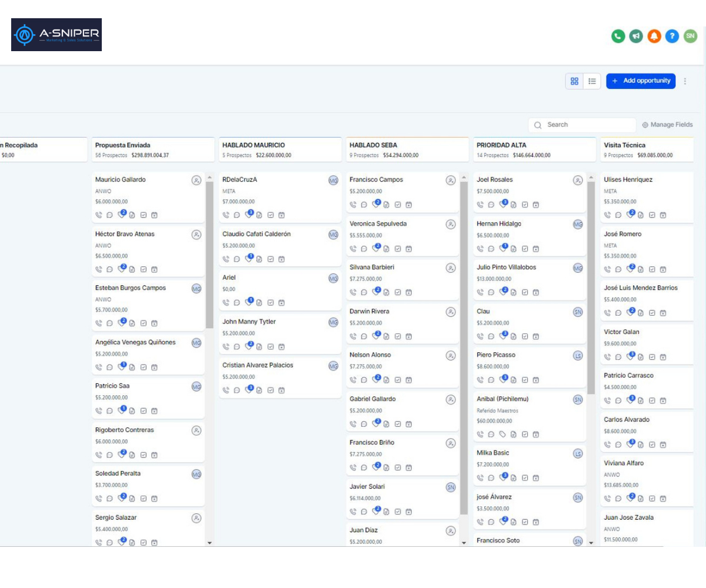706x588 pixels.
Task: Click the tags icon on Francisco Campos's card
Action: click(375, 205)
